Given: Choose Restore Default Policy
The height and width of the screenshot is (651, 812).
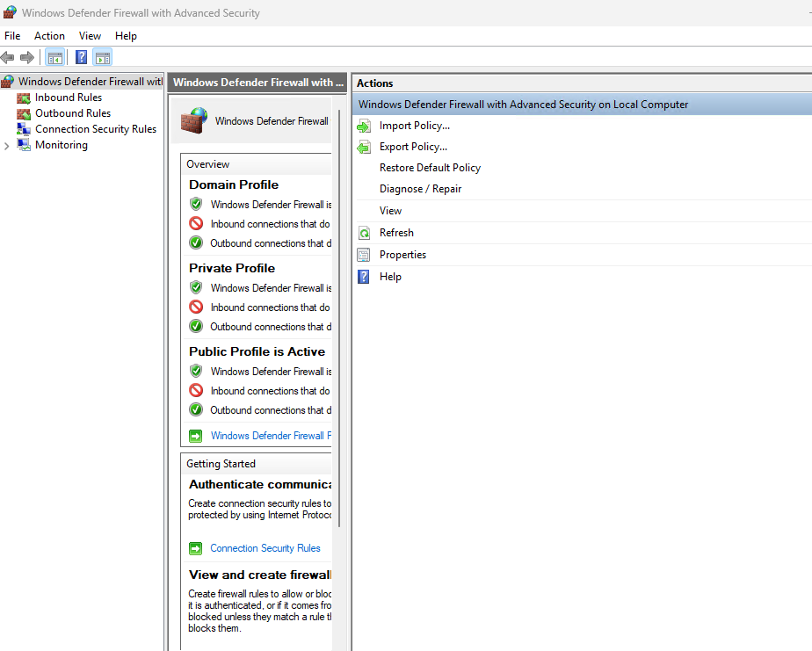Looking at the screenshot, I should click(x=430, y=168).
